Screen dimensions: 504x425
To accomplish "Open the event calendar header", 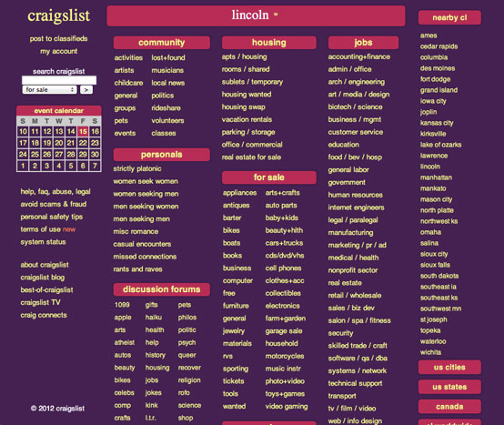I will [59, 111].
